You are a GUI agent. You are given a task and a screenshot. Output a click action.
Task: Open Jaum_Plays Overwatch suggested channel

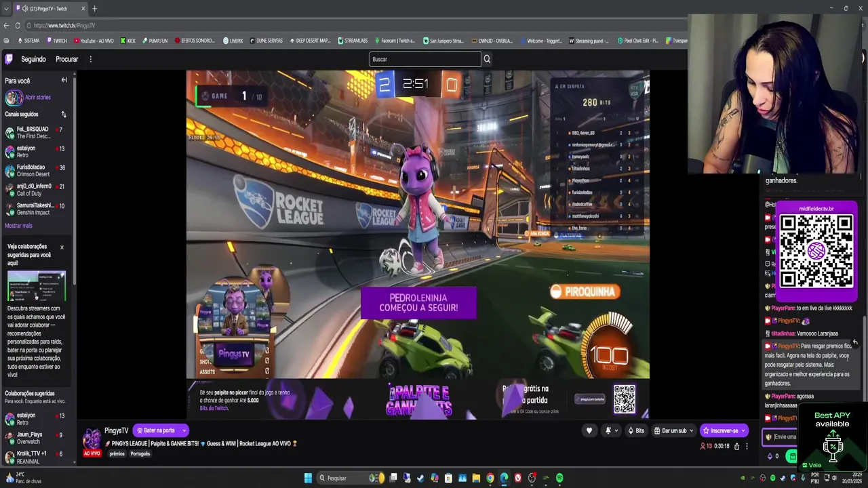tap(35, 438)
